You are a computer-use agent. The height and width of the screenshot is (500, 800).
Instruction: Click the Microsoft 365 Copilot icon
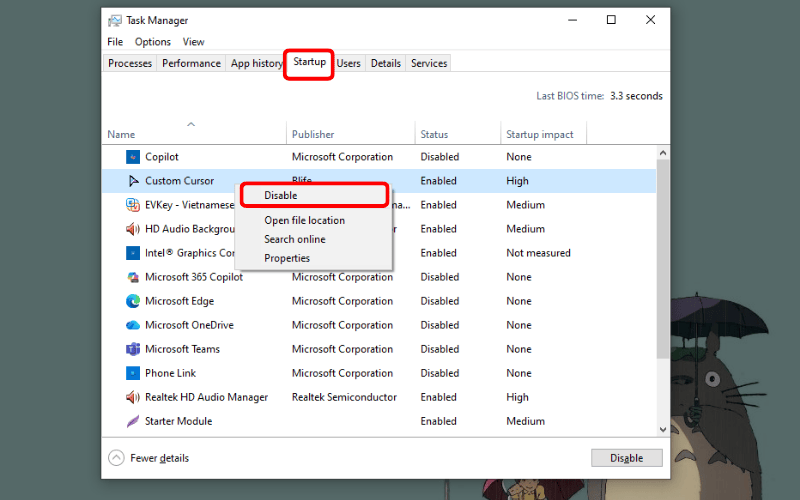(133, 277)
